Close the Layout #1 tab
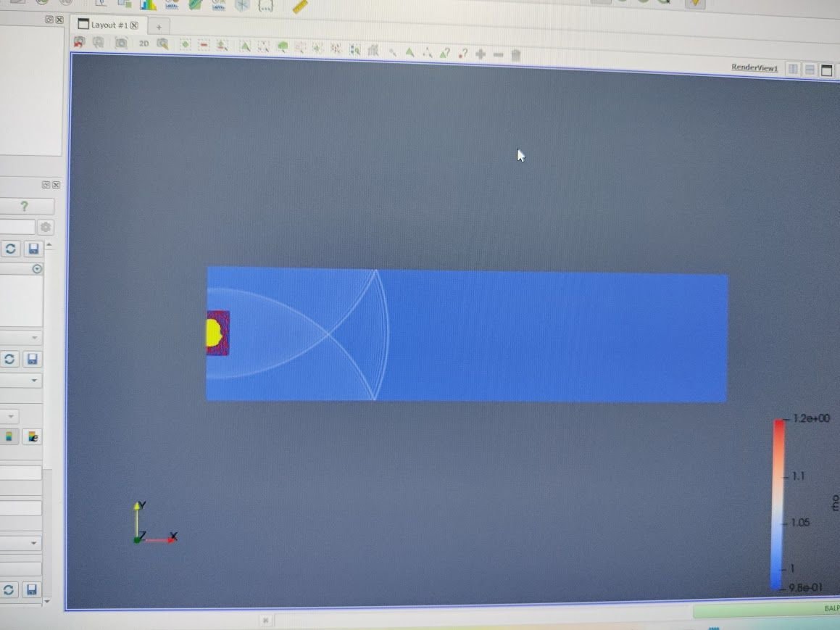Image resolution: width=840 pixels, height=630 pixels. pos(135,25)
